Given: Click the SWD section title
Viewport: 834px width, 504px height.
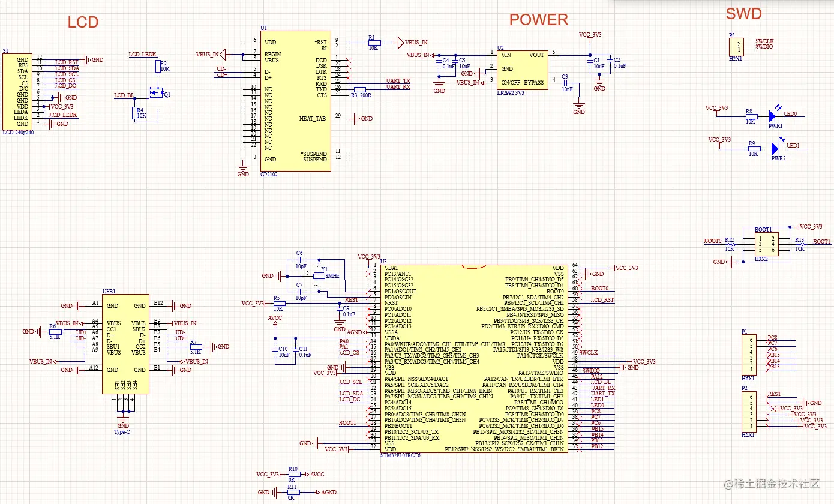Looking at the screenshot, I should 743,14.
